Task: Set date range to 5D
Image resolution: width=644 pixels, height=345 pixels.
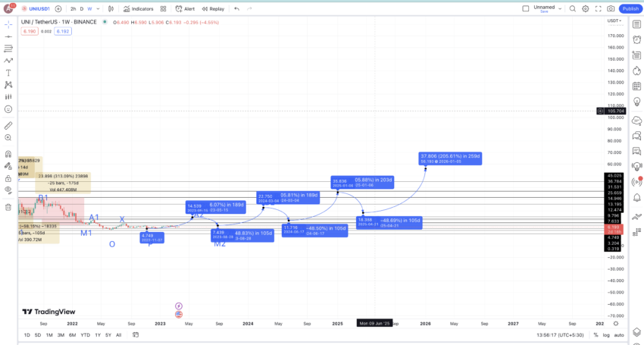Action: (x=38, y=335)
